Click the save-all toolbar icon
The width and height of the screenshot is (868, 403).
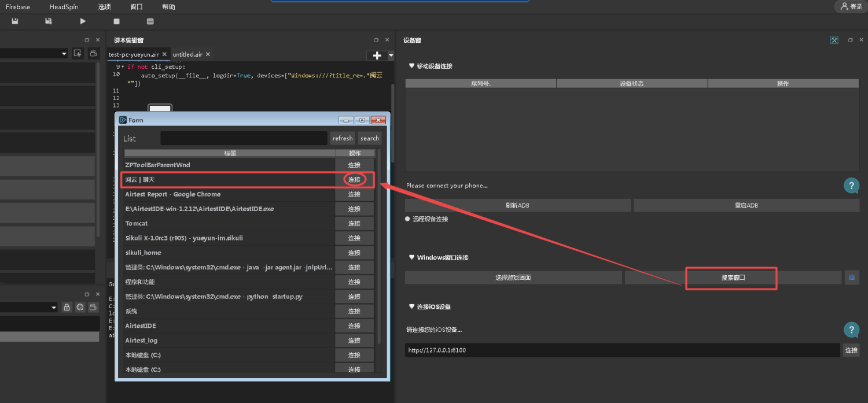click(x=49, y=21)
